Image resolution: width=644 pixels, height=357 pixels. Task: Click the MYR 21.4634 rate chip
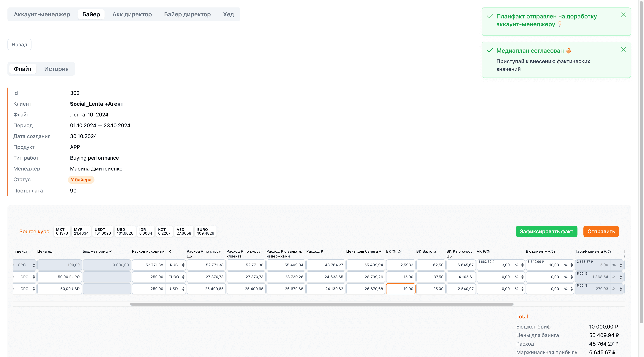(x=81, y=231)
